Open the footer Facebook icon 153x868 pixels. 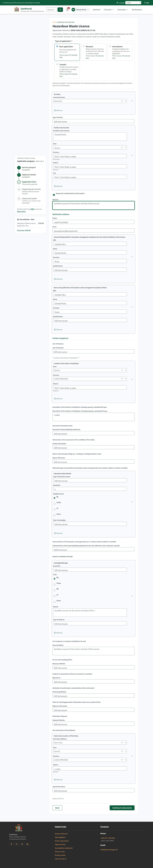(x=11, y=844)
